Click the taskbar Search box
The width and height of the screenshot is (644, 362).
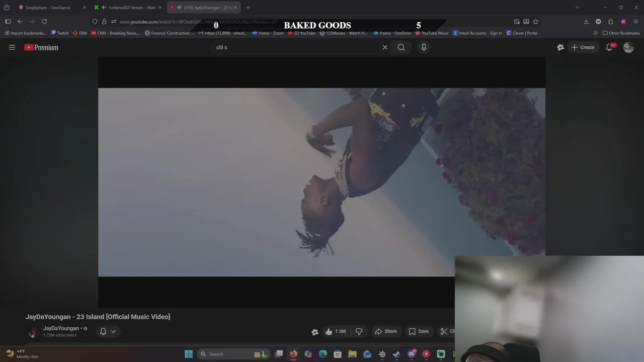click(x=234, y=354)
